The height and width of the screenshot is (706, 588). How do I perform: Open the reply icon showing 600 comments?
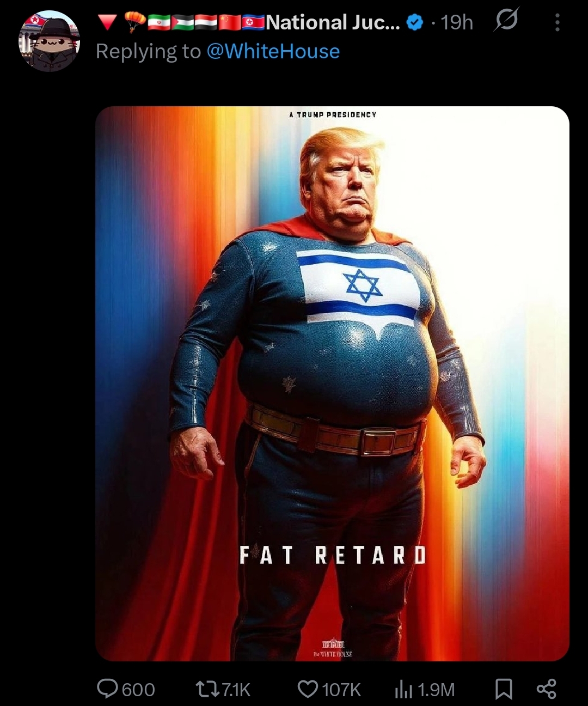tap(107, 689)
